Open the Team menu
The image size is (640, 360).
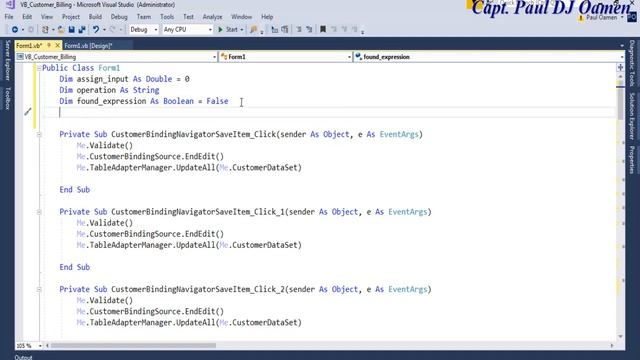[x=144, y=17]
